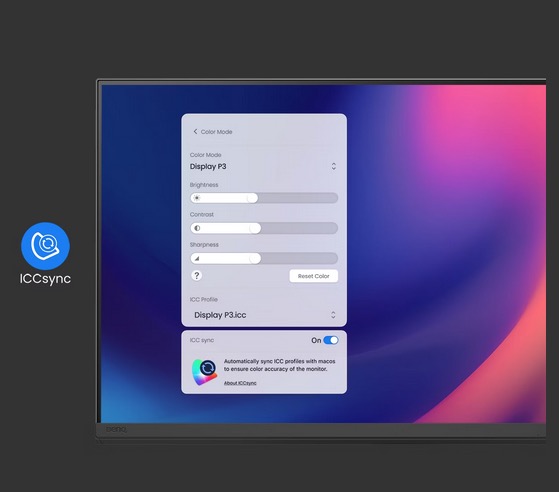This screenshot has width=559, height=492.
Task: Click the blue ICCsync app icon
Action: (x=45, y=246)
